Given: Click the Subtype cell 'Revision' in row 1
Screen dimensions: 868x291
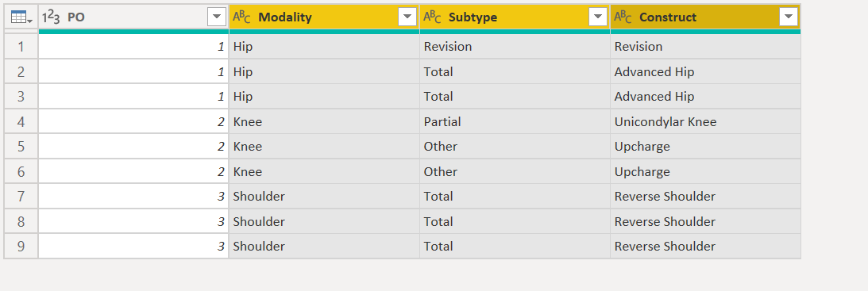Looking at the screenshot, I should tap(515, 47).
